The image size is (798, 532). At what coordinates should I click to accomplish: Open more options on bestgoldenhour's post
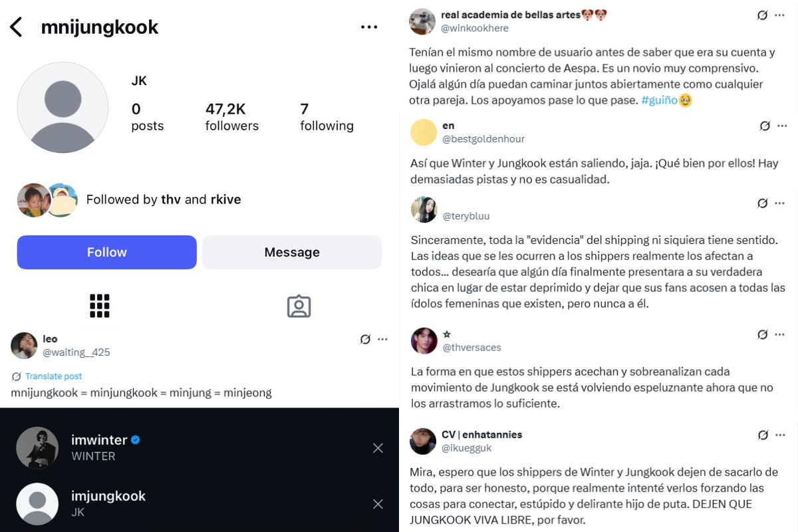(782, 126)
